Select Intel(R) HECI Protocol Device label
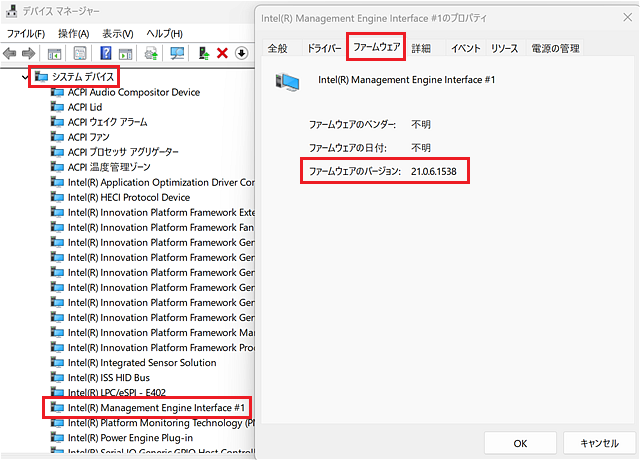Image resolution: width=640 pixels, height=460 pixels. (x=129, y=197)
